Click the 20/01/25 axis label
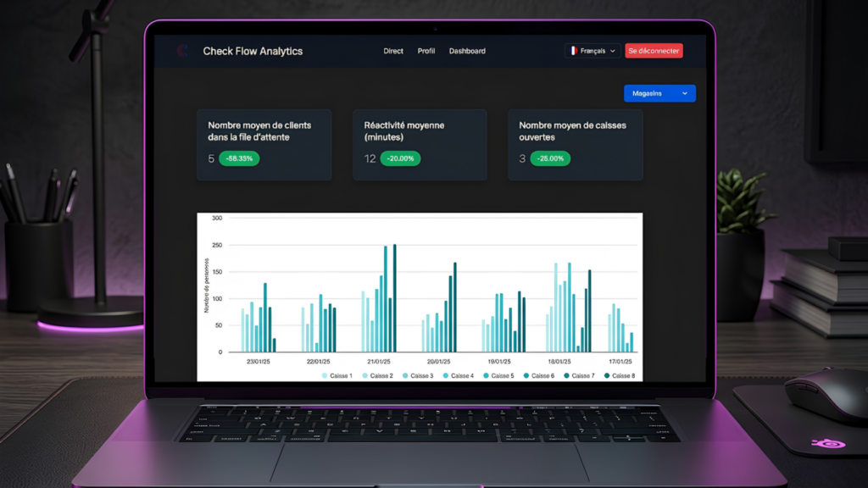868x488 pixels. pyautogui.click(x=438, y=361)
